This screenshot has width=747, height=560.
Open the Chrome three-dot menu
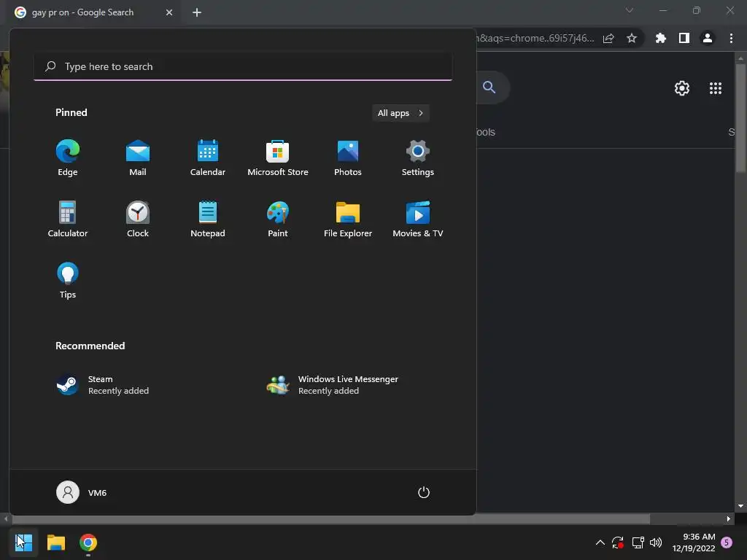pyautogui.click(x=731, y=38)
